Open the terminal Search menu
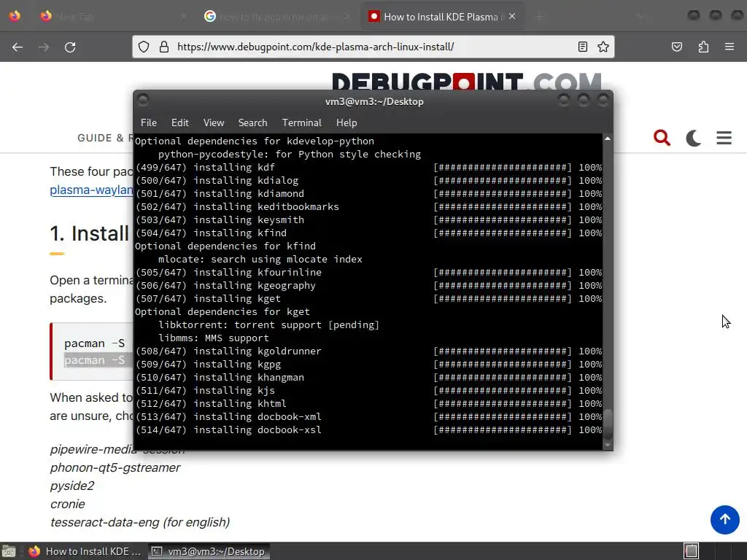The image size is (747, 560). click(252, 122)
